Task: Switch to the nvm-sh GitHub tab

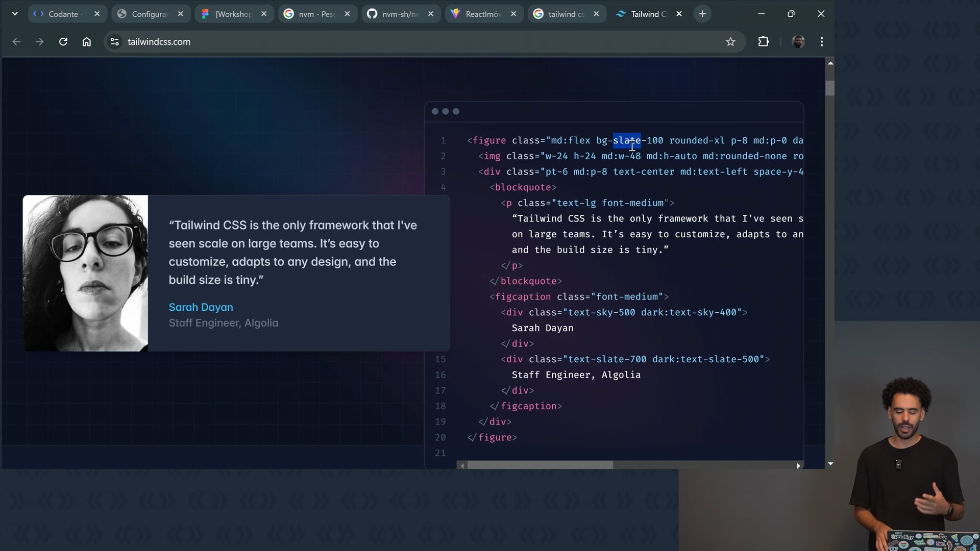Action: coord(401,14)
